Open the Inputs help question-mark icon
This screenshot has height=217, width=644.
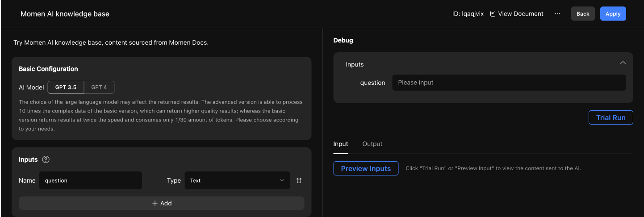coord(46,159)
